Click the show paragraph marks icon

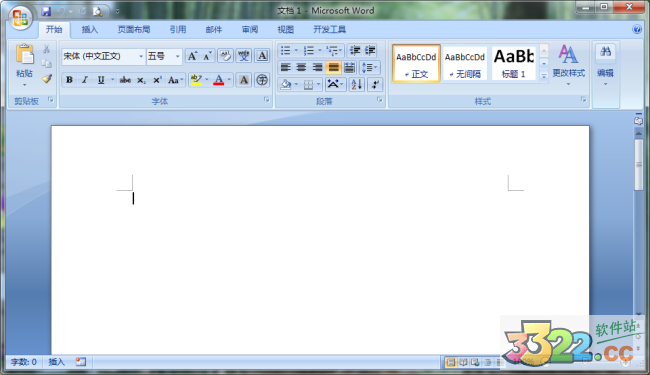coord(375,85)
